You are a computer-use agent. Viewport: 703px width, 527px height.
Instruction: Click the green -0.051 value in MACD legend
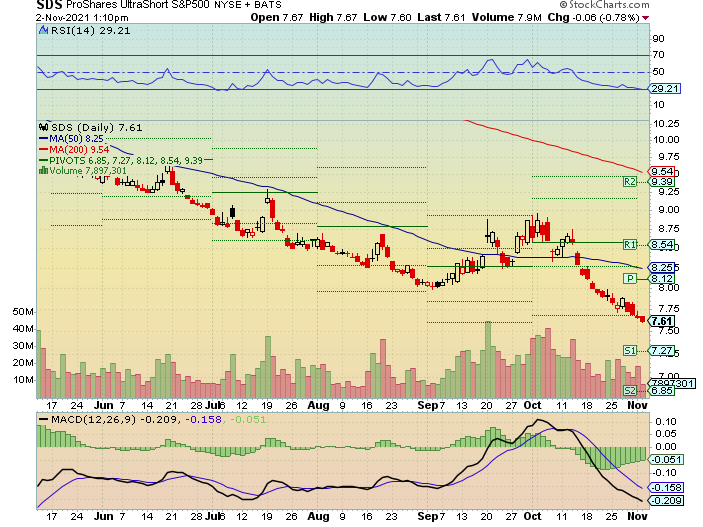[248, 419]
